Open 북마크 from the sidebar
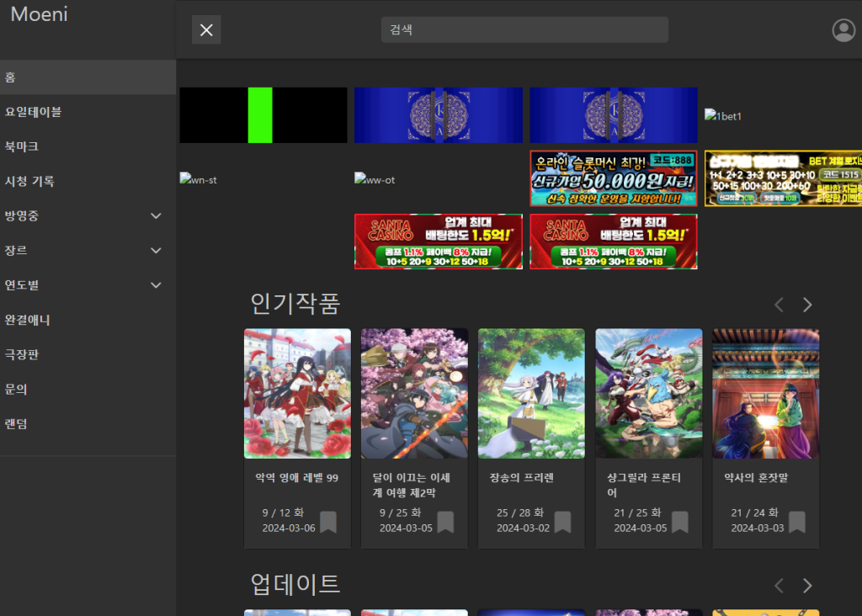Image resolution: width=862 pixels, height=616 pixels. coord(88,146)
